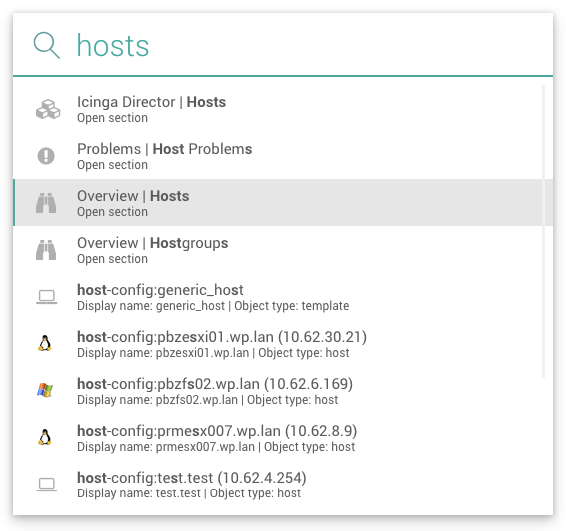This screenshot has height=531, width=566.
Task: Click Windows flag icon beside pbzfs02.wp.lan
Action: [x=45, y=390]
